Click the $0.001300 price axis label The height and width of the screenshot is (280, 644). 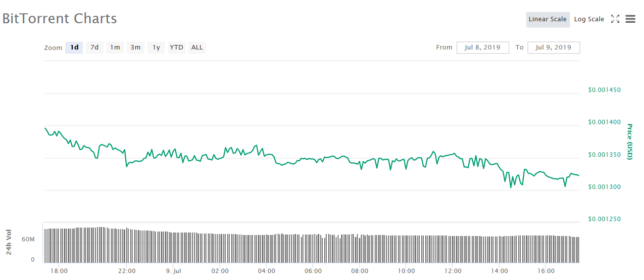click(604, 187)
